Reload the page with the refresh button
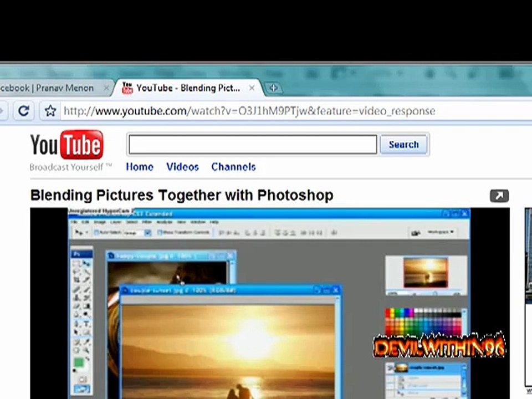This screenshot has height=399, width=532. coord(23,111)
